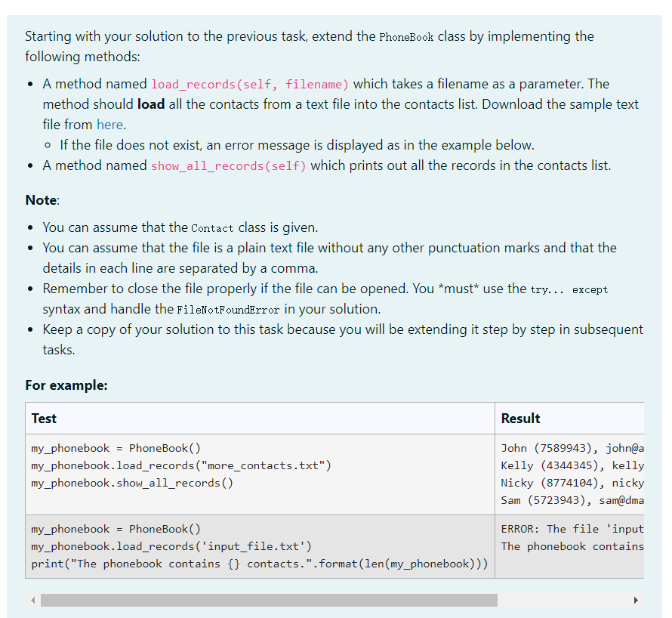Click the my_phonebook = PhoneBook() line in first test
The width and height of the screenshot is (672, 618).
tap(115, 448)
